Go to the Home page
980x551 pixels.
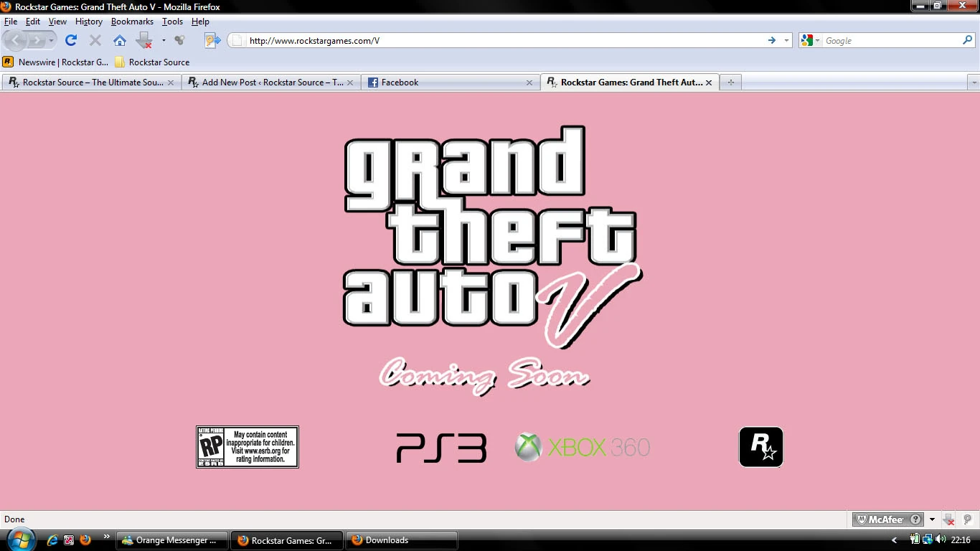(120, 41)
